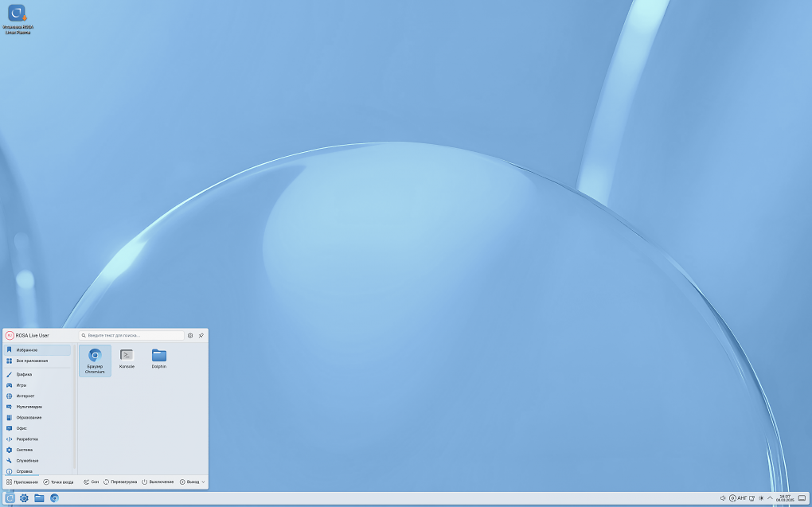The height and width of the screenshot is (507, 812).
Task: Open the network connections tray icon
Action: tap(752, 498)
